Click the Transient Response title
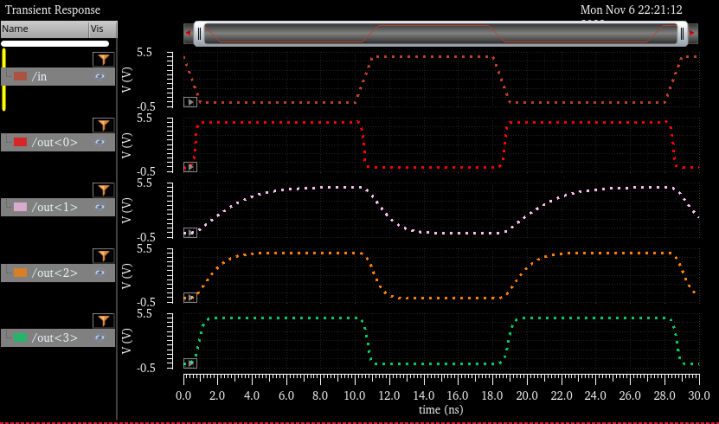The image size is (719, 424). (x=53, y=10)
